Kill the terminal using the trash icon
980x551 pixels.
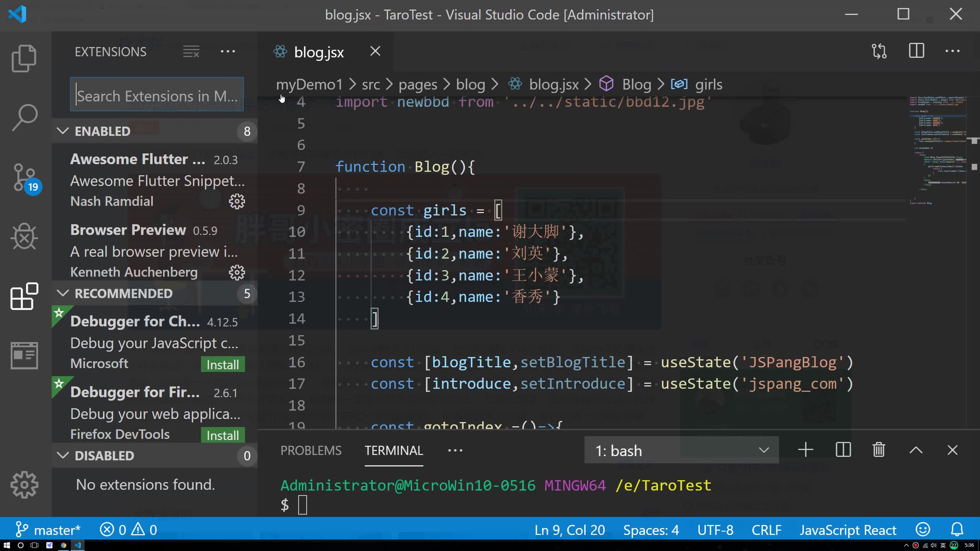[x=879, y=450]
